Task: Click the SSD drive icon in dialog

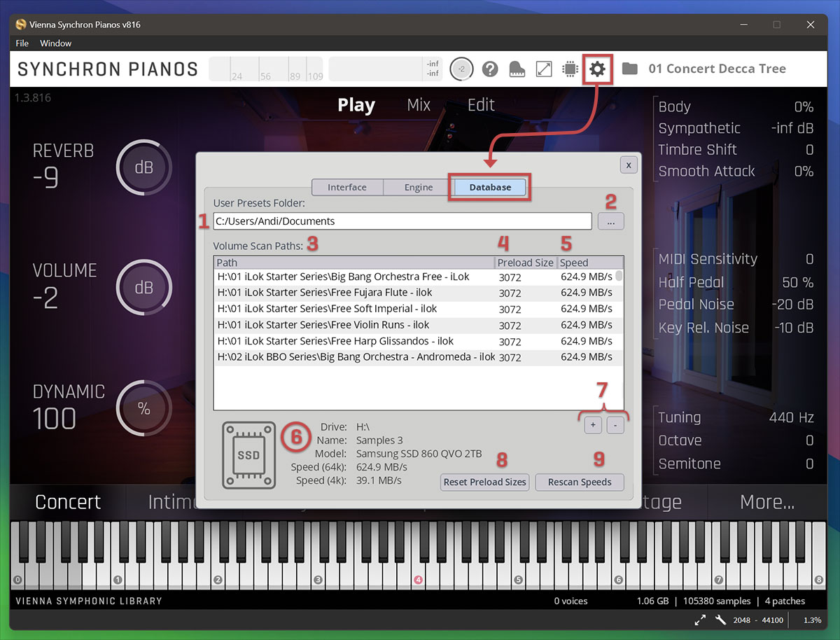Action: [x=248, y=454]
